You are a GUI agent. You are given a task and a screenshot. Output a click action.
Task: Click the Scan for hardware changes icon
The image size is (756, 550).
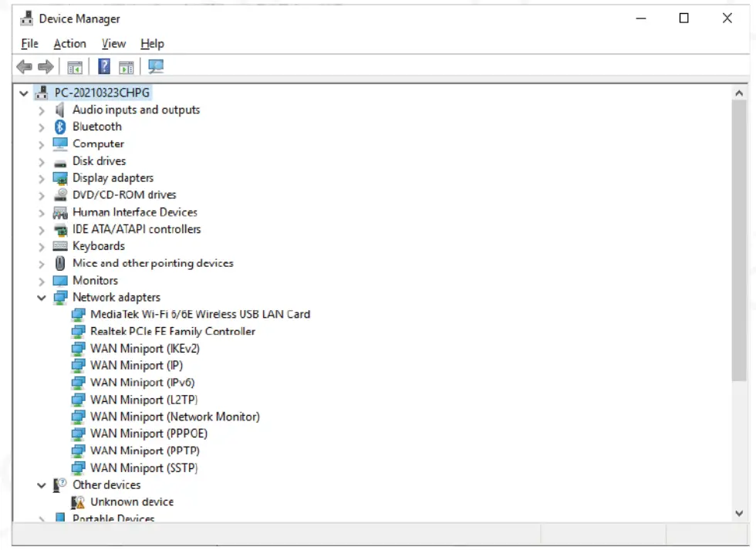(156, 66)
